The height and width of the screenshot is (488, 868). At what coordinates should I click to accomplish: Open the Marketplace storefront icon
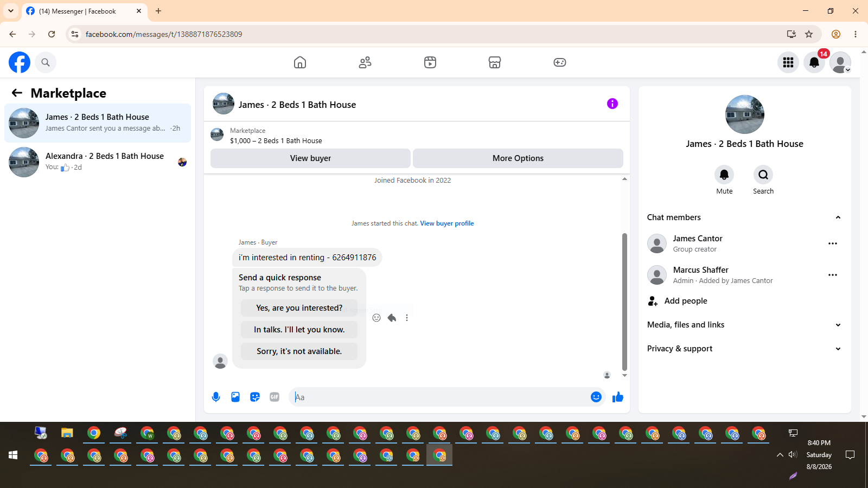click(495, 62)
